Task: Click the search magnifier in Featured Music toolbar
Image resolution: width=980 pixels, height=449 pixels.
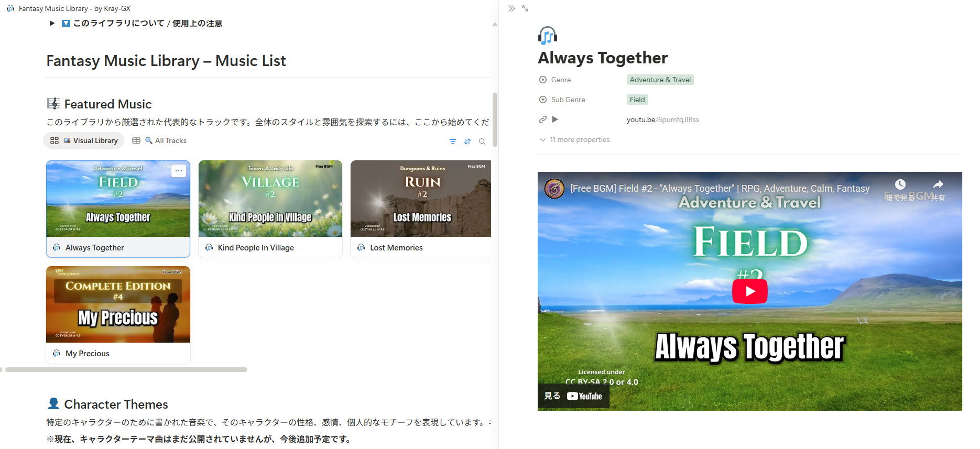Action: point(482,141)
